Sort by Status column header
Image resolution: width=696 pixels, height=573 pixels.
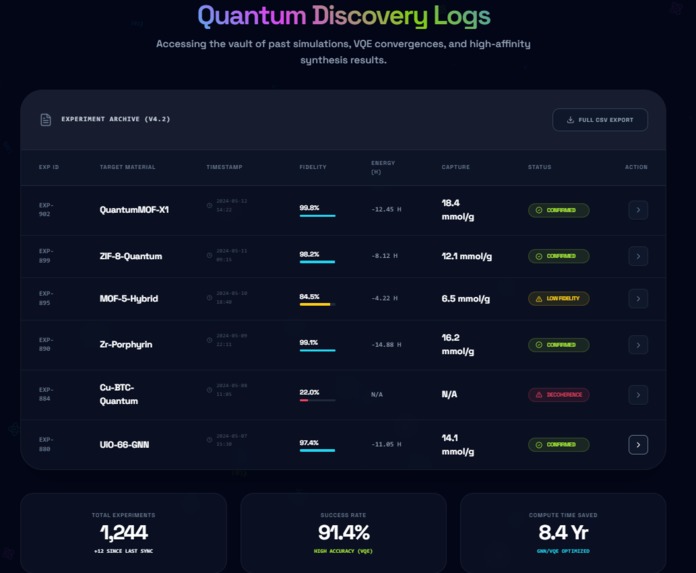click(x=539, y=167)
